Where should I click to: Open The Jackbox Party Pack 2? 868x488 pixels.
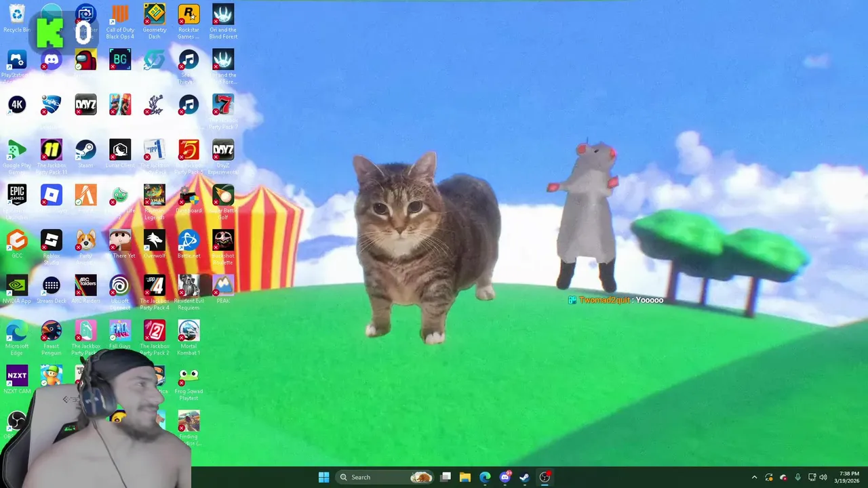pos(155,338)
